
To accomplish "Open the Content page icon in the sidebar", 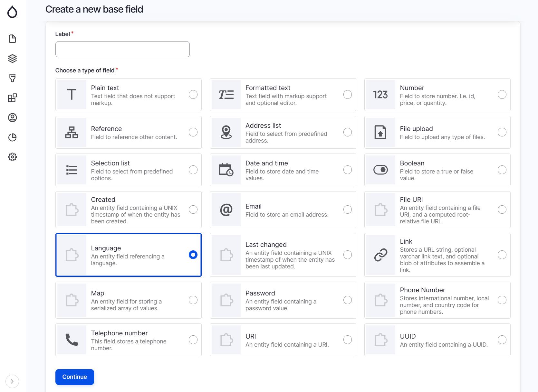I will coord(12,39).
